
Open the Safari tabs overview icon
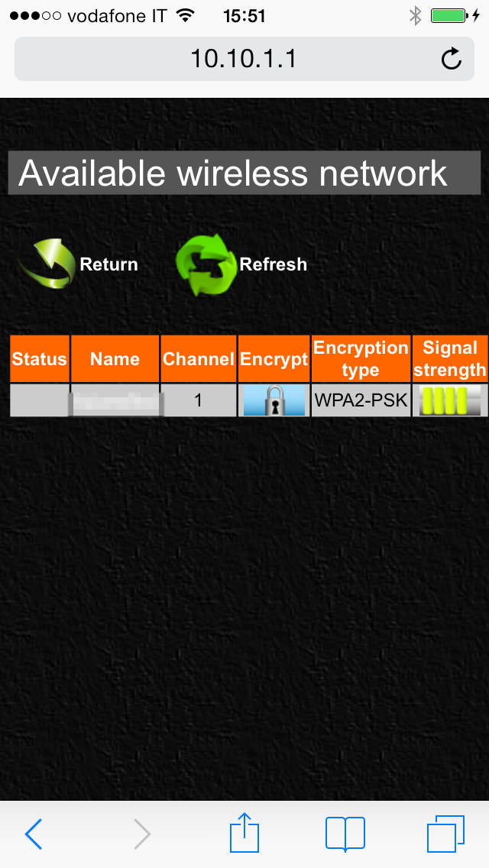coord(445,833)
